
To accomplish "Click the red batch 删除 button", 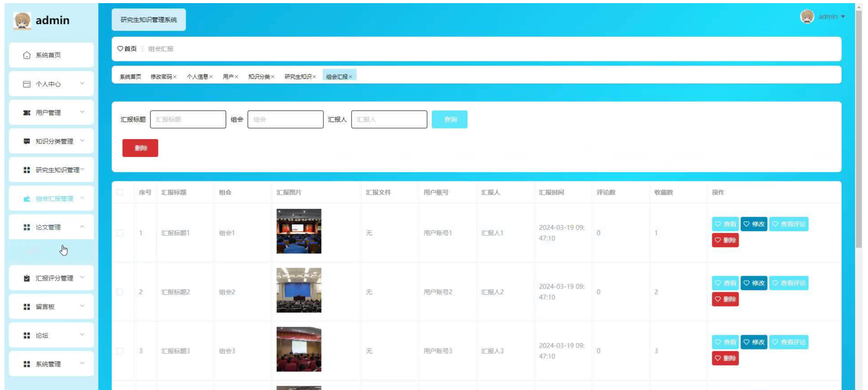I will pyautogui.click(x=141, y=148).
